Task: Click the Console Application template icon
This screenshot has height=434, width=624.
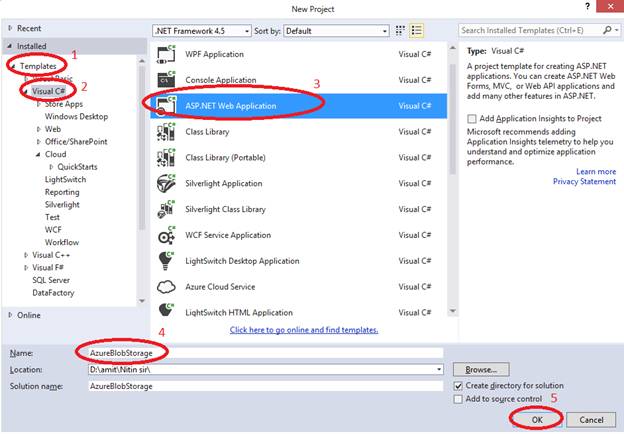Action: [166, 80]
